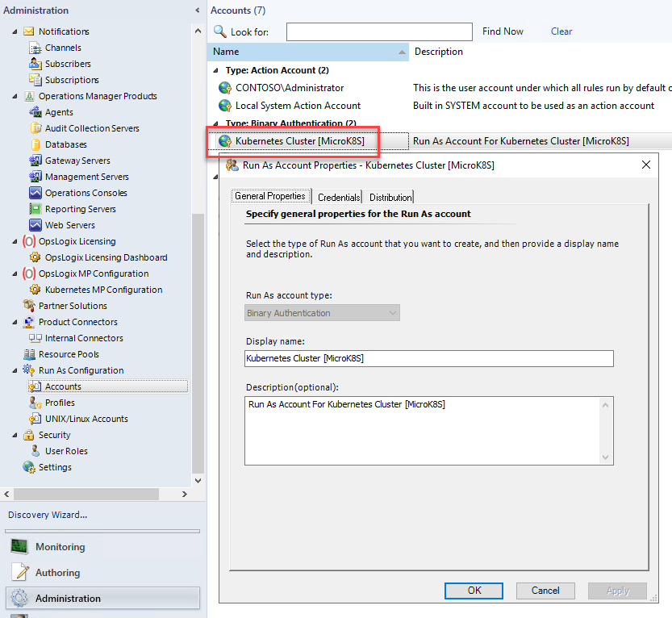The width and height of the screenshot is (672, 618).
Task: Click the Name column header to sort
Action: (x=307, y=52)
